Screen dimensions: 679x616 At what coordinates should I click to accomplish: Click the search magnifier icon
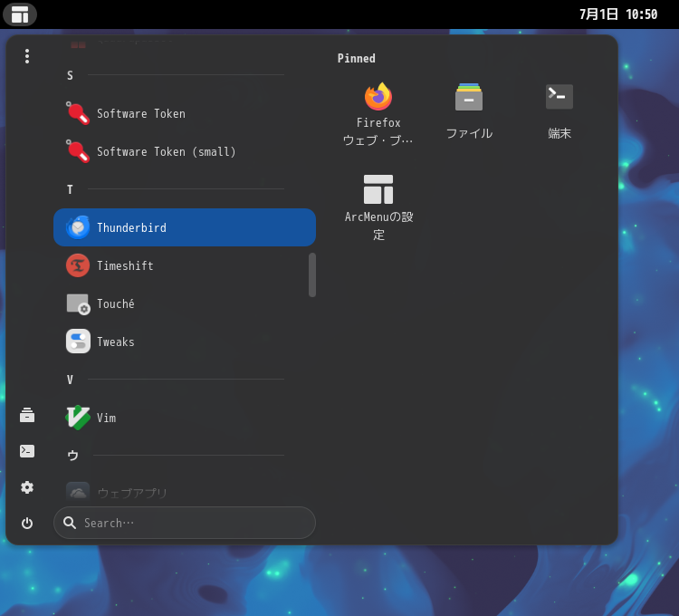click(70, 523)
